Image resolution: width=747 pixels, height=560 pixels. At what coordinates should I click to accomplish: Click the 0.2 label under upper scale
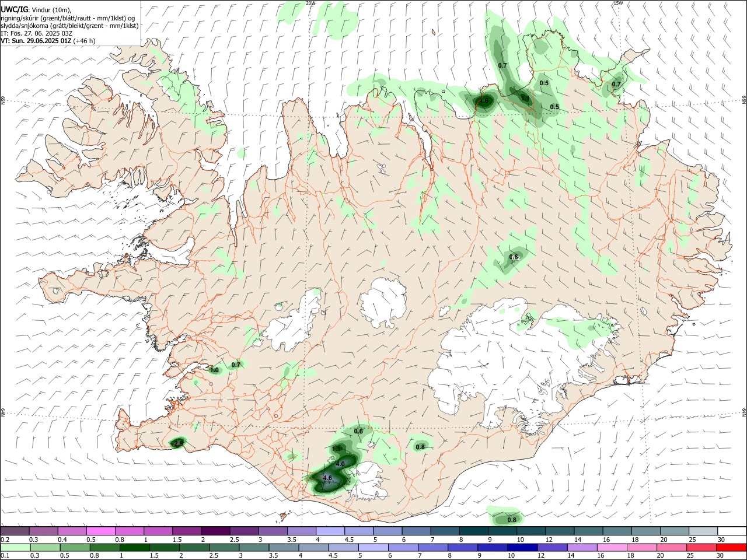[x=4, y=539]
